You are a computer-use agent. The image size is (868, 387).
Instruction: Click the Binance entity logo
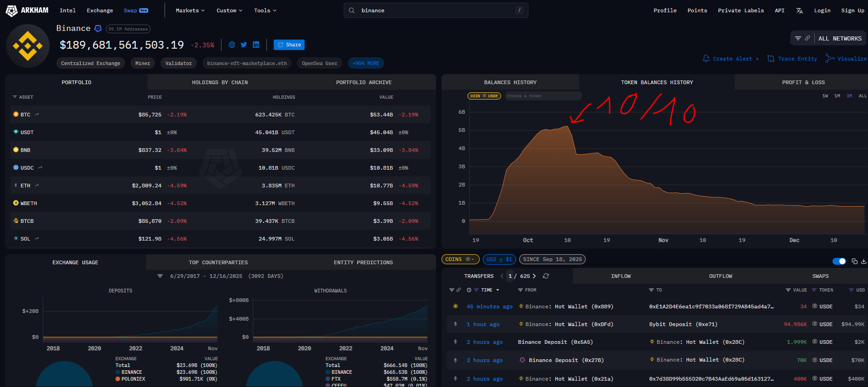(x=28, y=46)
